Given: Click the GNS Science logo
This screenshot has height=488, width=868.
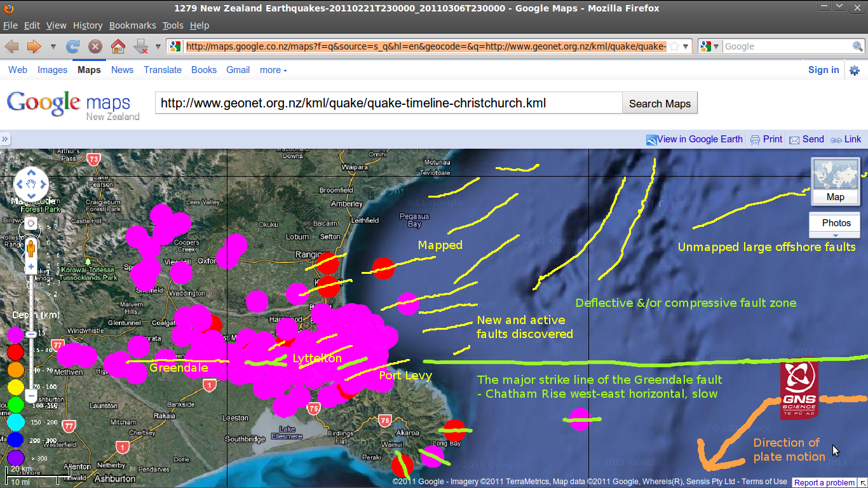Looking at the screenshot, I should (x=799, y=391).
